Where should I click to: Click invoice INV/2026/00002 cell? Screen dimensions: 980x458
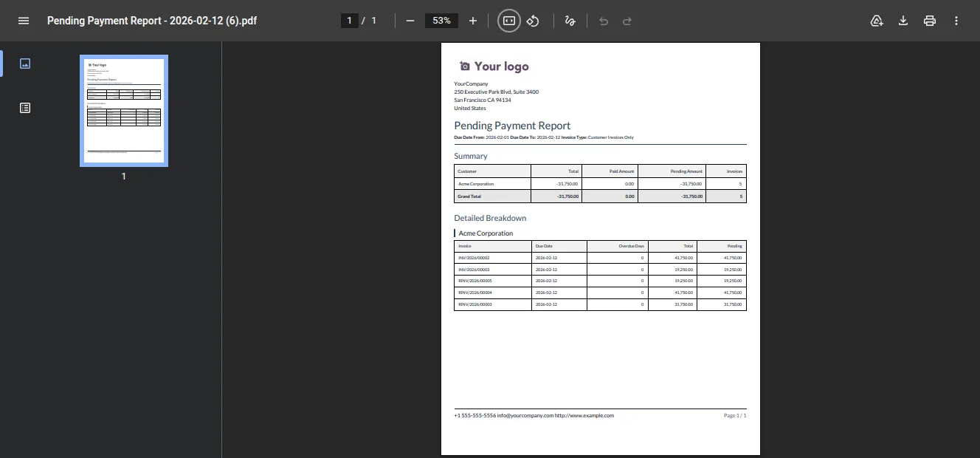(x=493, y=258)
